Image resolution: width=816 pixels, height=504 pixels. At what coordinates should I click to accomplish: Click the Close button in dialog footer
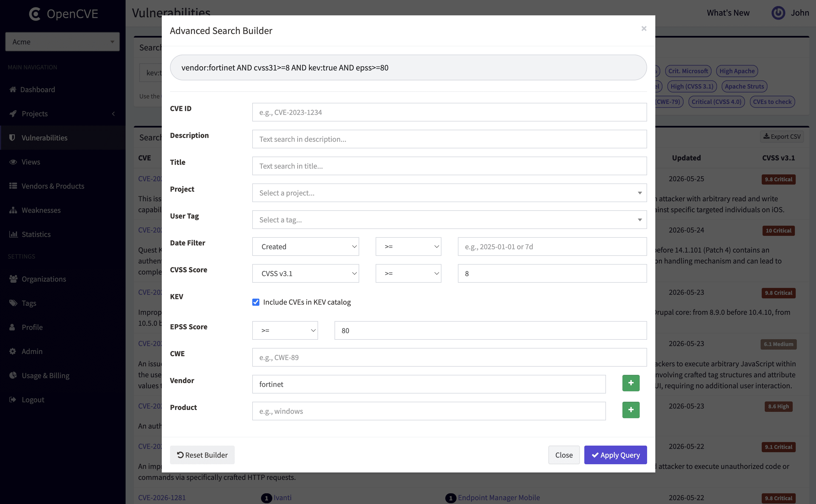coord(564,455)
